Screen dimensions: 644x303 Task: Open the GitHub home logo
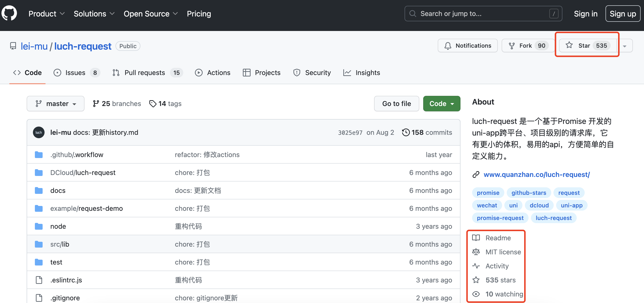click(9, 14)
